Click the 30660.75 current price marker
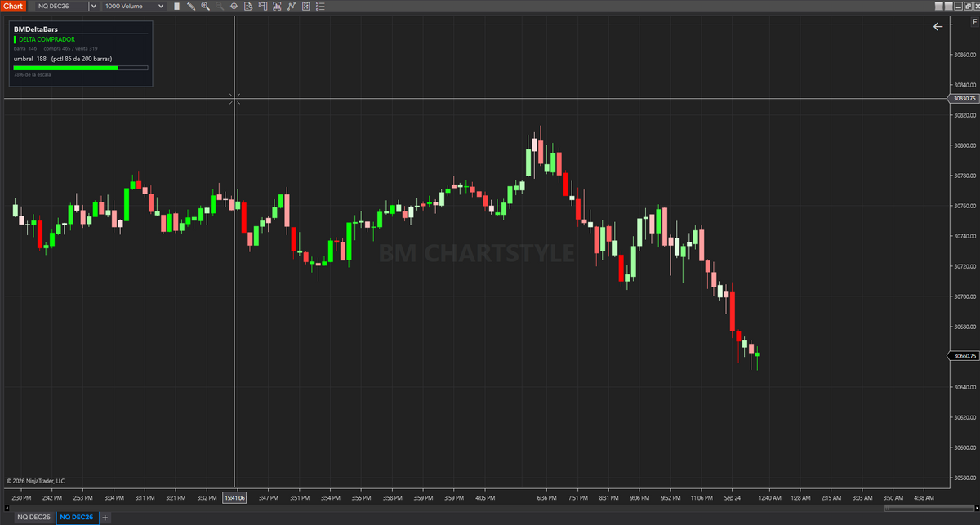This screenshot has height=525, width=980. coord(963,356)
